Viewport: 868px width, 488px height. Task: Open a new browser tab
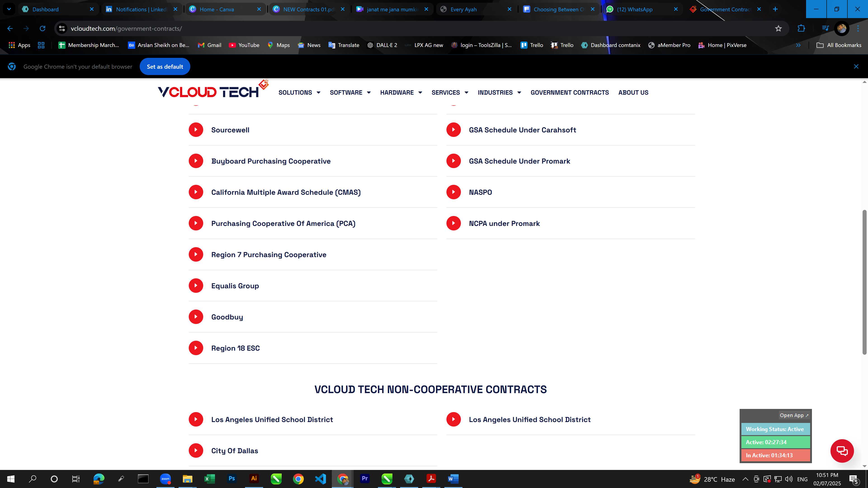pos(775,9)
